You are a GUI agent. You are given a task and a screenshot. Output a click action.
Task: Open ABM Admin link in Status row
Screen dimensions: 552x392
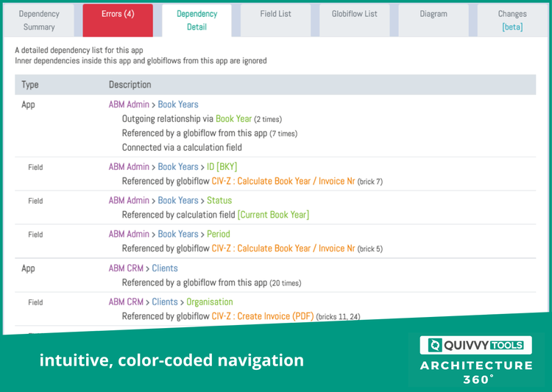[129, 201]
